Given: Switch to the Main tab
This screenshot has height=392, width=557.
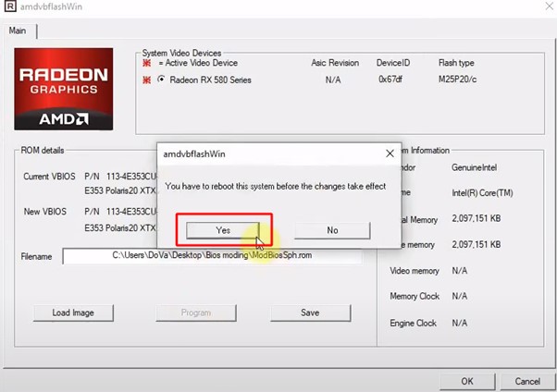Looking at the screenshot, I should (19, 31).
